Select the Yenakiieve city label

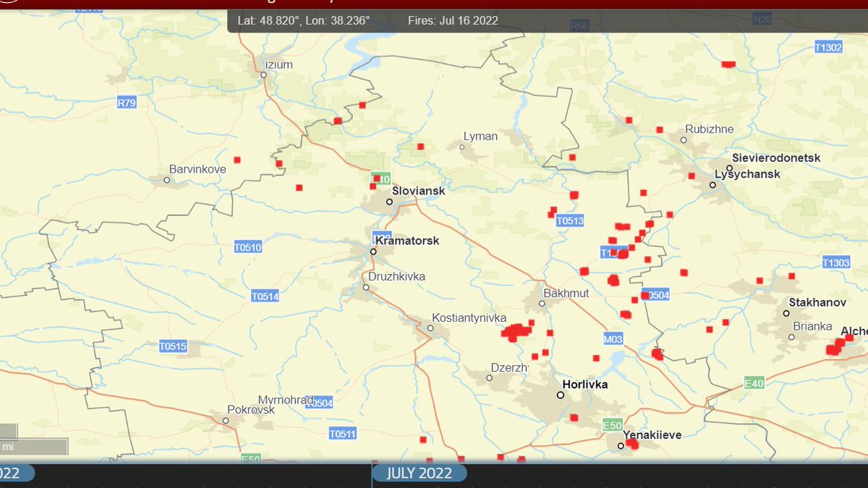(652, 435)
